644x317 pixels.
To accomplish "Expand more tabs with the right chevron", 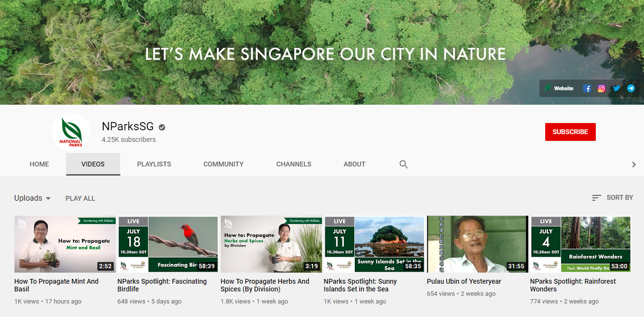I will tap(634, 164).
